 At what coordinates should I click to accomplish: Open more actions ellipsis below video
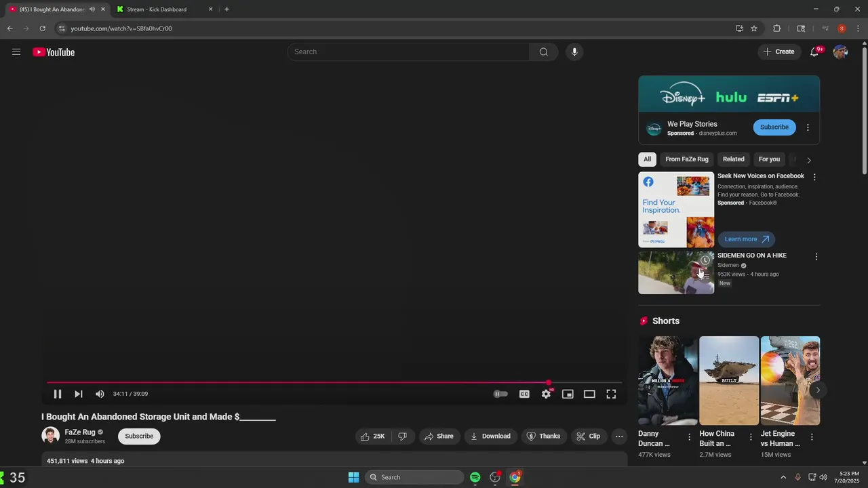coord(619,436)
